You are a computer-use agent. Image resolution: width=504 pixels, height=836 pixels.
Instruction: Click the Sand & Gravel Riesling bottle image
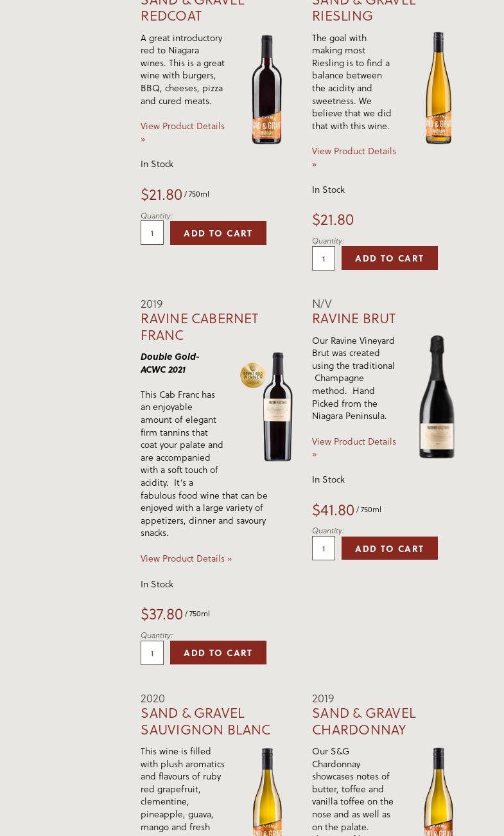point(439,88)
